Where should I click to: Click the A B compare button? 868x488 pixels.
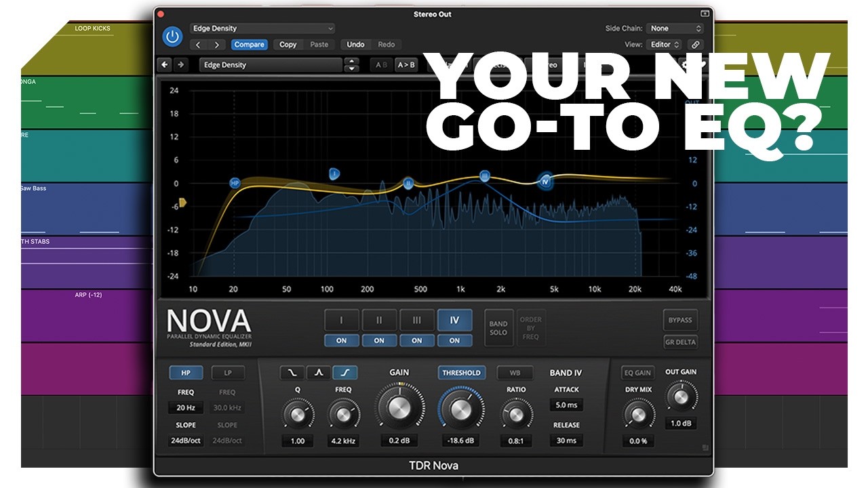click(380, 65)
